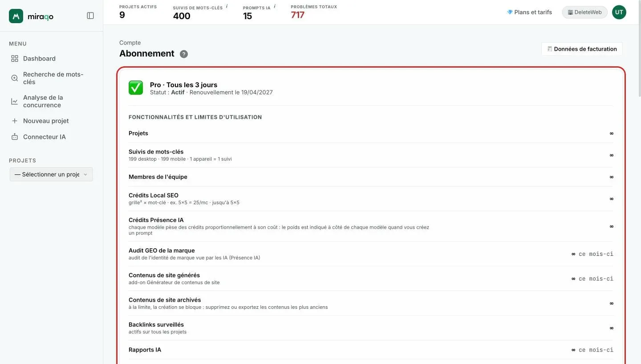
Task: Click the Rapports IA row label
Action: (x=145, y=350)
